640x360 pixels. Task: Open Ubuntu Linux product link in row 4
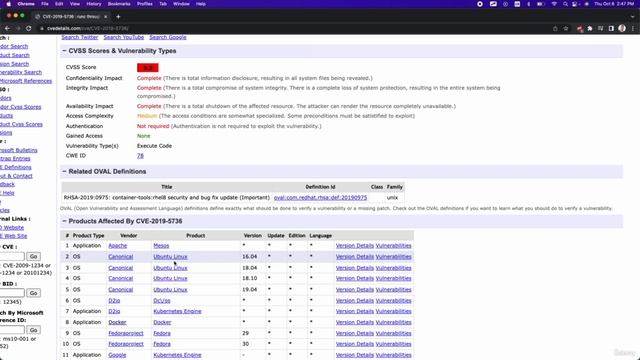coord(170,278)
